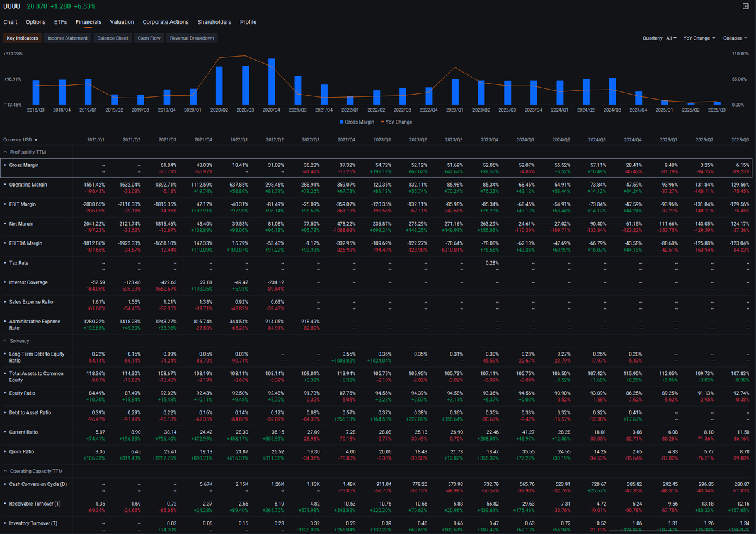756x534 pixels.
Task: Click the 0.28% Tax Rate cell
Action: pos(493,263)
